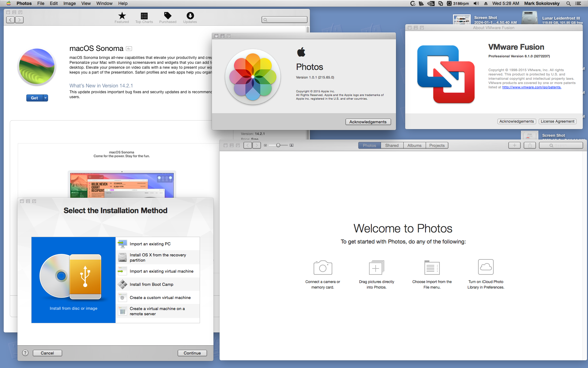Open Top Charts list icon
Screen dimensions: 588x368
(x=144, y=16)
